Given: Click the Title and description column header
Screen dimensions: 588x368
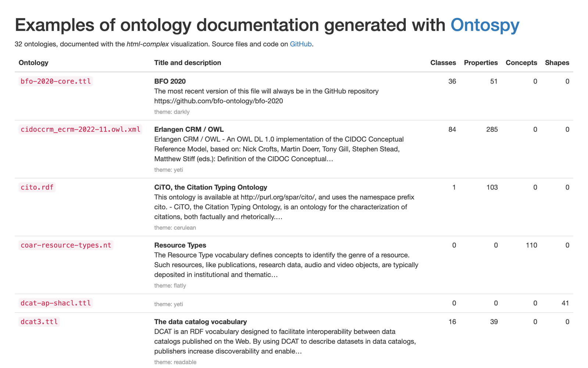Looking at the screenshot, I should 188,63.
